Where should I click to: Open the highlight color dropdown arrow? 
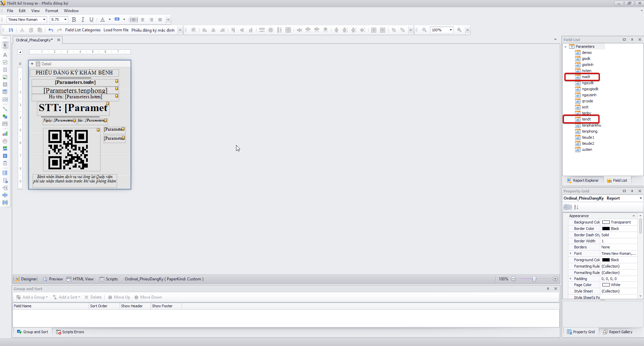pyautogui.click(x=124, y=20)
